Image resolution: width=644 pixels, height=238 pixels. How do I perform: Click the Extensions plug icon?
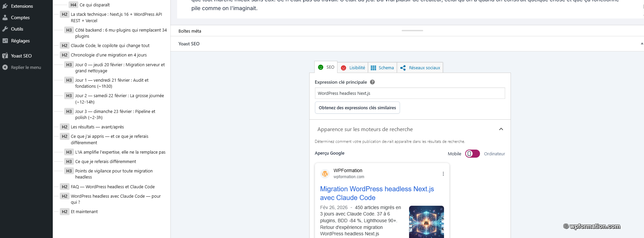[5, 6]
